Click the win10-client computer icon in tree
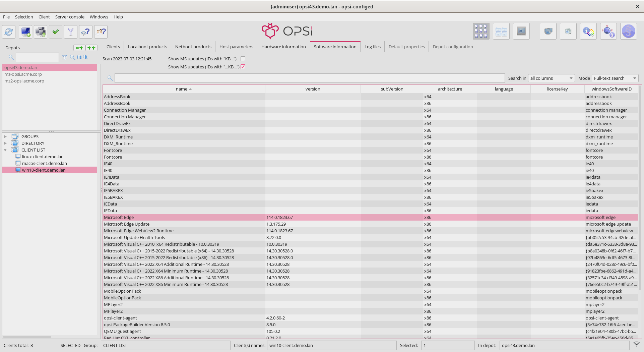 [x=18, y=170]
